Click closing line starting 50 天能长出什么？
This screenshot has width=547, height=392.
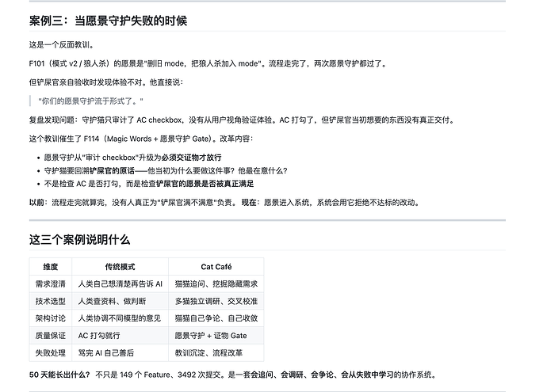[x=233, y=375]
